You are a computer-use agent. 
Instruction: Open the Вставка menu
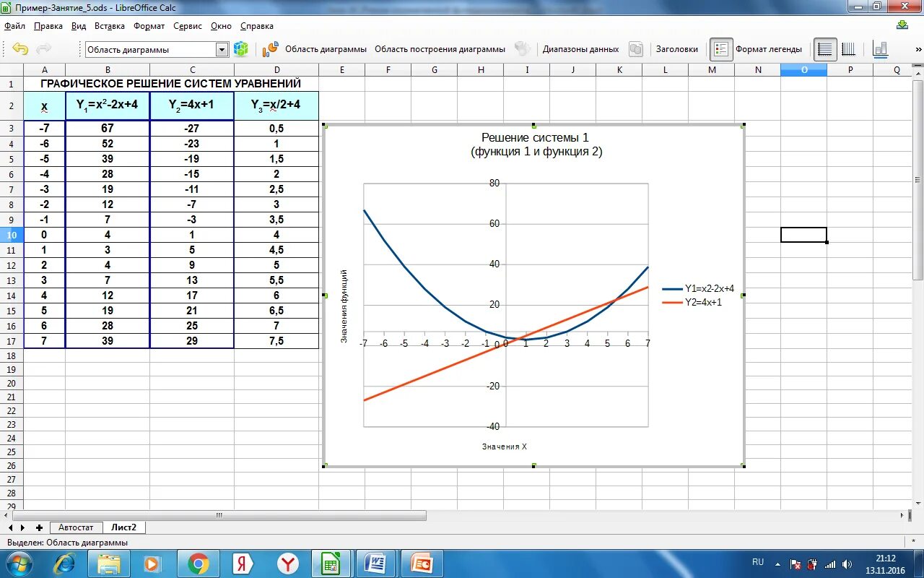click(110, 26)
